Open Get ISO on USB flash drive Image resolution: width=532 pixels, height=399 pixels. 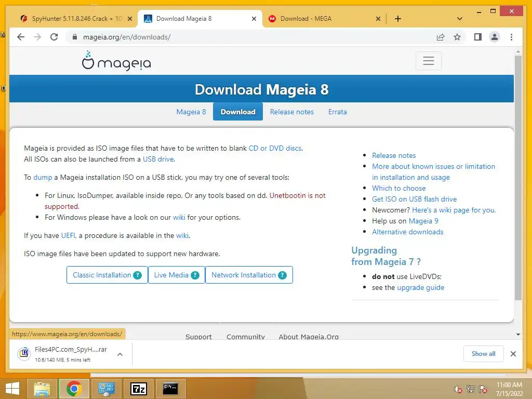pyautogui.click(x=414, y=199)
